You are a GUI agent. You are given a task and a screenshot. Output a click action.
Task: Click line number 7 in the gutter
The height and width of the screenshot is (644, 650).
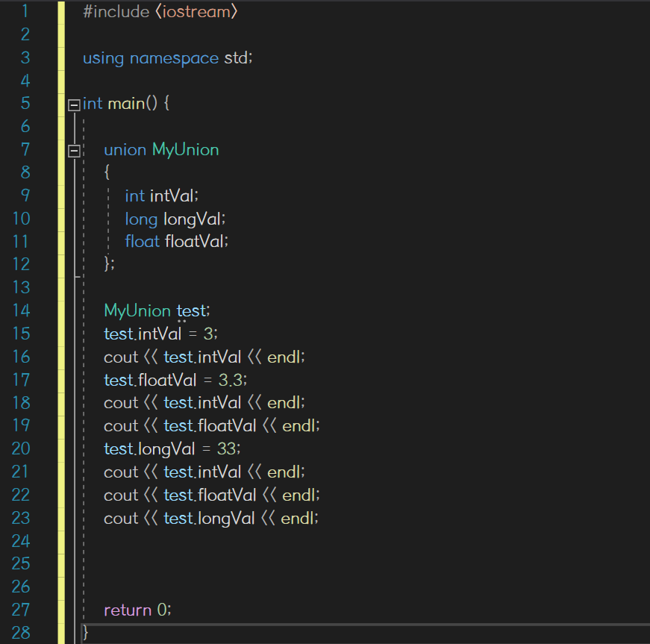[25, 149]
